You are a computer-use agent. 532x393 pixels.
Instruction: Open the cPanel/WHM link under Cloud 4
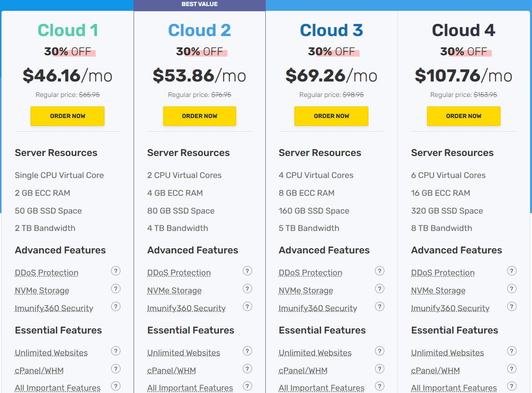tap(435, 371)
